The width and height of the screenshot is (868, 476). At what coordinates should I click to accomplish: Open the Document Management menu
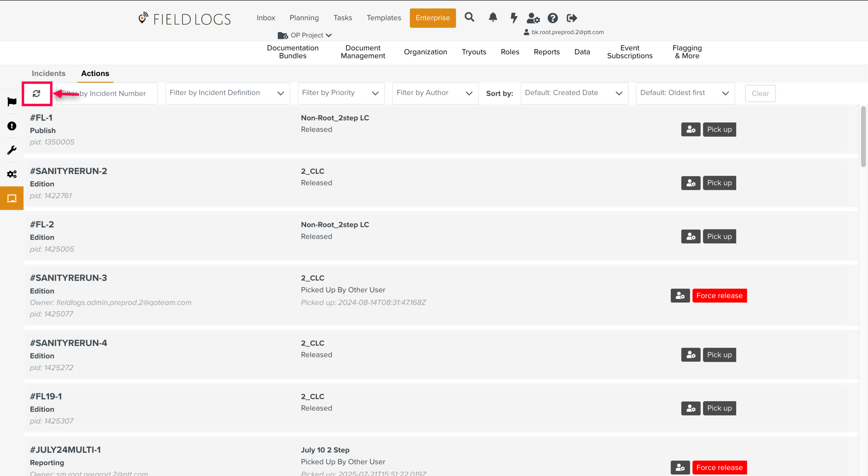[362, 52]
